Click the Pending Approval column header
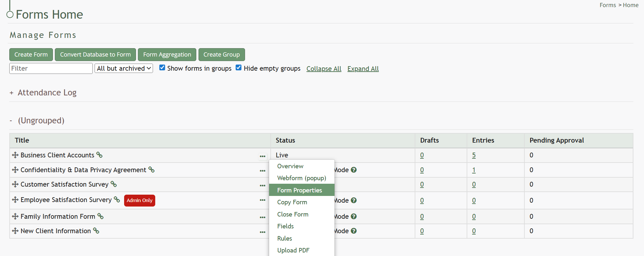The height and width of the screenshot is (256, 644). 556,140
